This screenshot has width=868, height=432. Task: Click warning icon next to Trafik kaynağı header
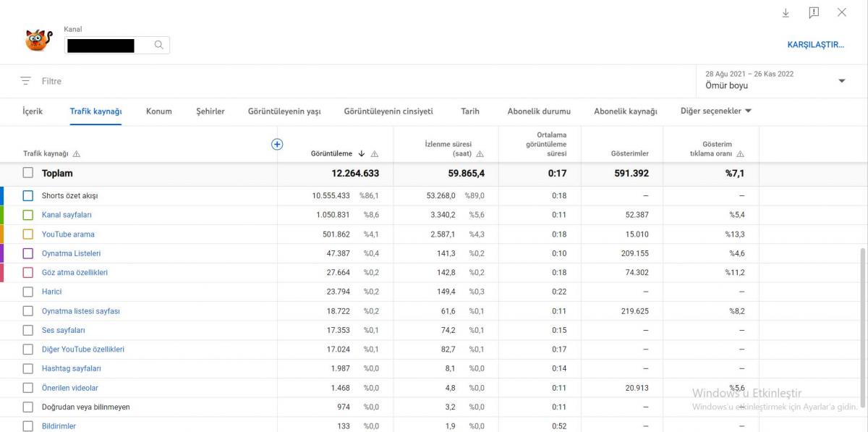77,153
